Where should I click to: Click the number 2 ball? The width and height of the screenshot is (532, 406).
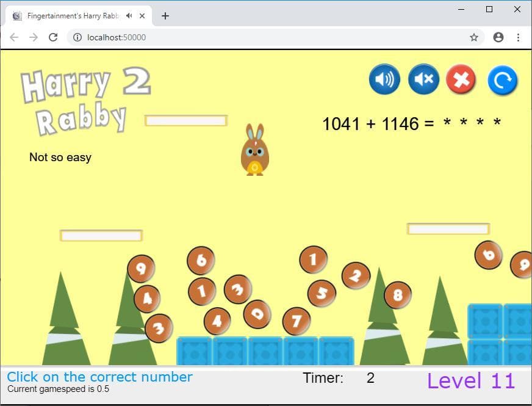356,275
